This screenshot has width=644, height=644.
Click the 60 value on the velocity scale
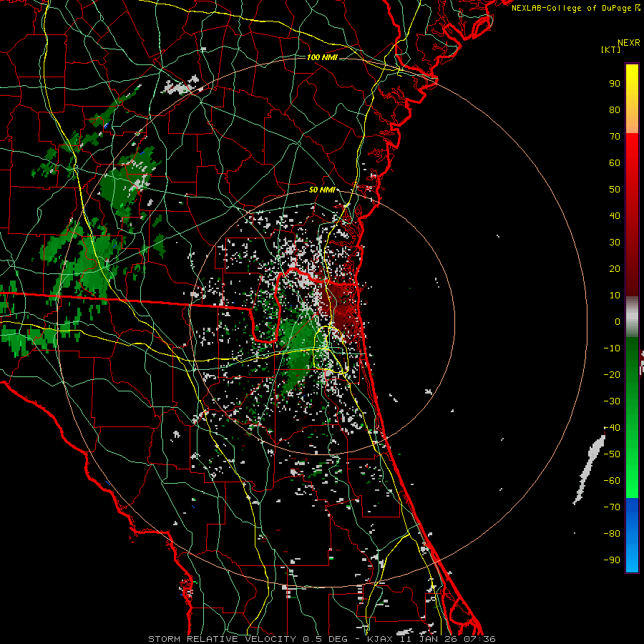tap(615, 163)
